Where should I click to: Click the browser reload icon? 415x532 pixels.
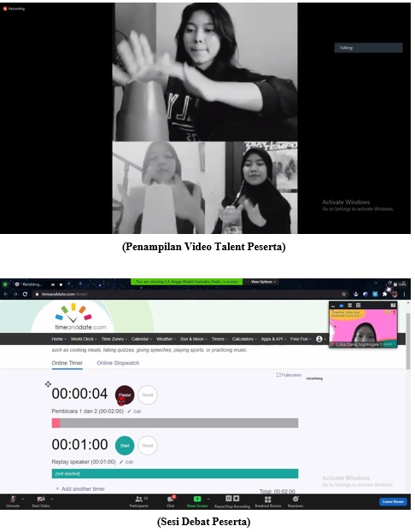click(25, 294)
